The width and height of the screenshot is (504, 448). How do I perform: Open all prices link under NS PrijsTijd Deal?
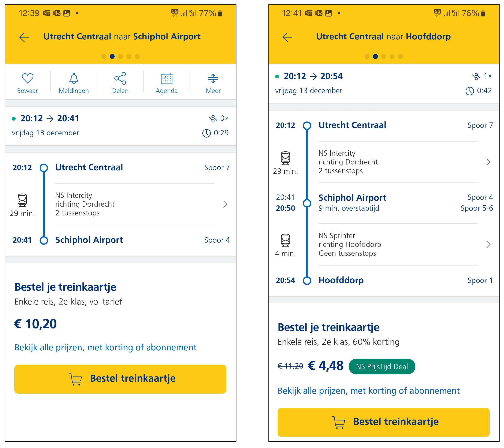(x=368, y=391)
